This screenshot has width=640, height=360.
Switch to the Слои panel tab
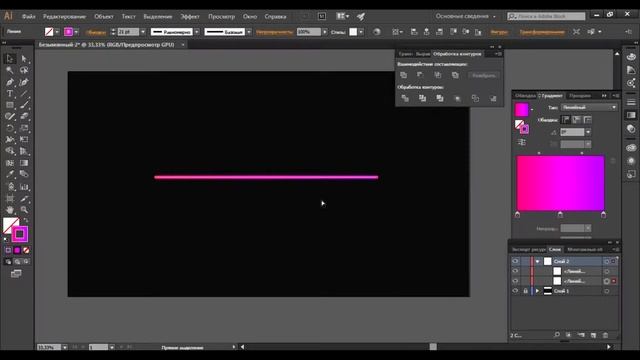point(555,249)
